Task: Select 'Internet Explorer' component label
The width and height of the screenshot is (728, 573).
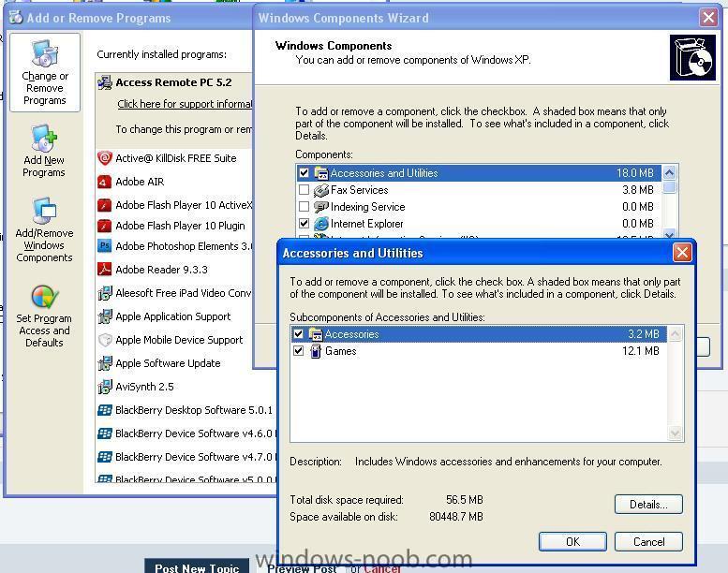Action: [x=366, y=224]
